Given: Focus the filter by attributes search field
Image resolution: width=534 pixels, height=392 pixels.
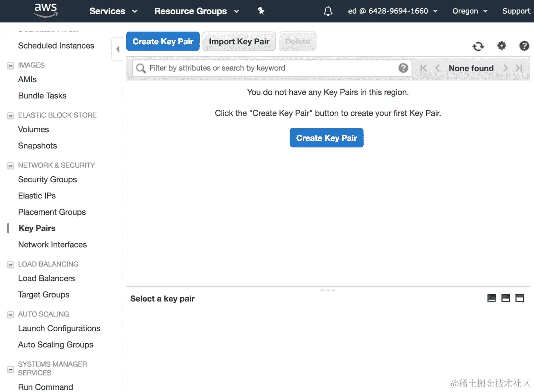Looking at the screenshot, I should click(x=272, y=68).
